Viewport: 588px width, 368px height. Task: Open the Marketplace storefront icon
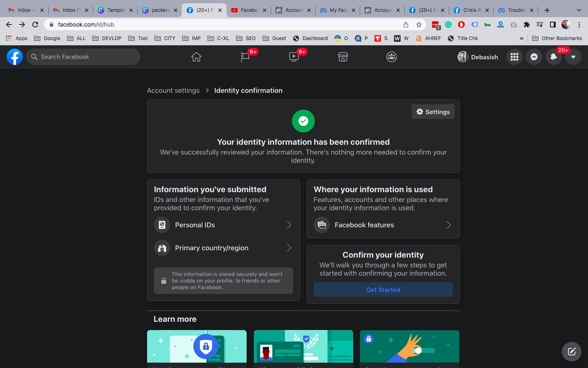343,57
